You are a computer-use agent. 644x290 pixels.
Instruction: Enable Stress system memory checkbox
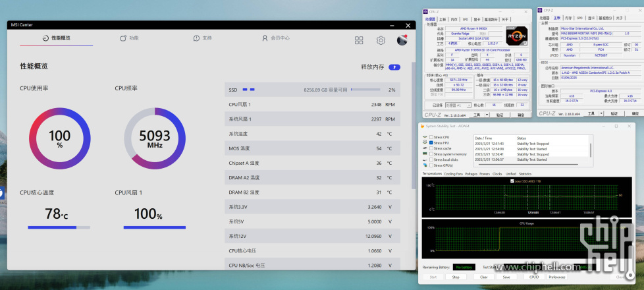[x=431, y=154]
